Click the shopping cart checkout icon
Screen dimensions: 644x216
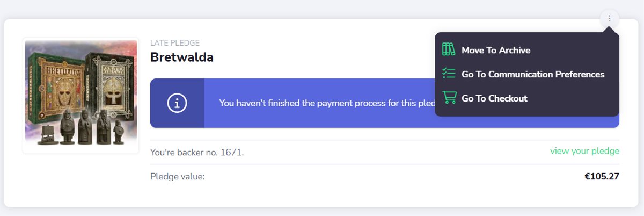(x=449, y=98)
